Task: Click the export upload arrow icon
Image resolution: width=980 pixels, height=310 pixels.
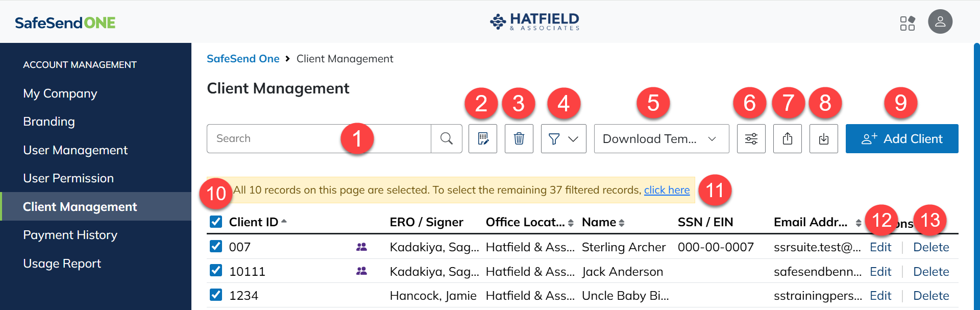Action: (x=787, y=138)
